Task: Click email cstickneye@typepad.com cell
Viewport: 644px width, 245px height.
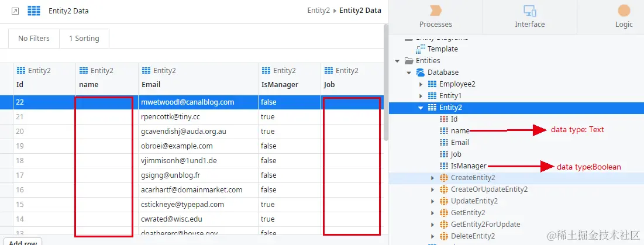Action: pos(198,205)
